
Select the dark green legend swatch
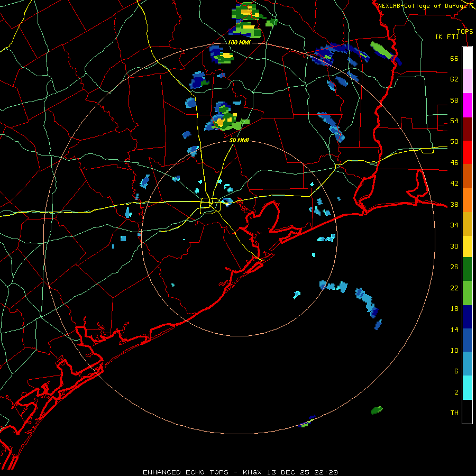coord(467,269)
